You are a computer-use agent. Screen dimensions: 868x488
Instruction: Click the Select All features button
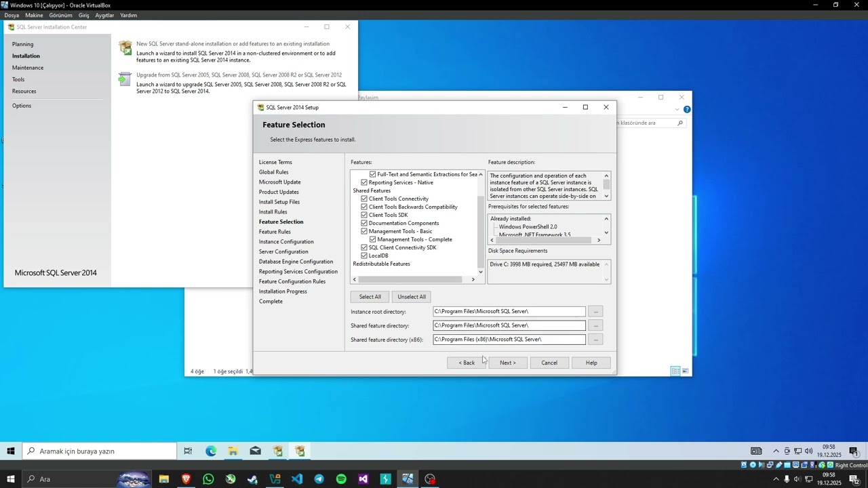point(370,297)
